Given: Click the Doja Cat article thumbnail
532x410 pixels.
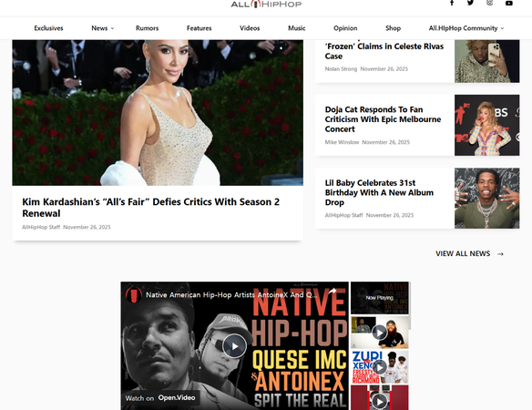Looking at the screenshot, I should click(x=486, y=125).
